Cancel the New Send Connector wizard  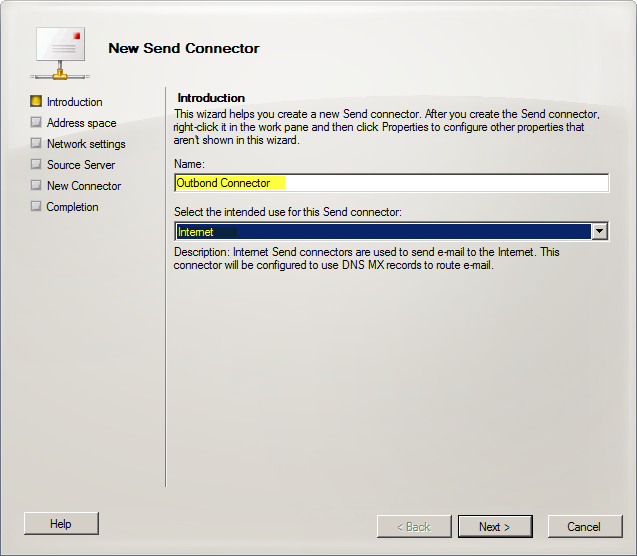[585, 527]
